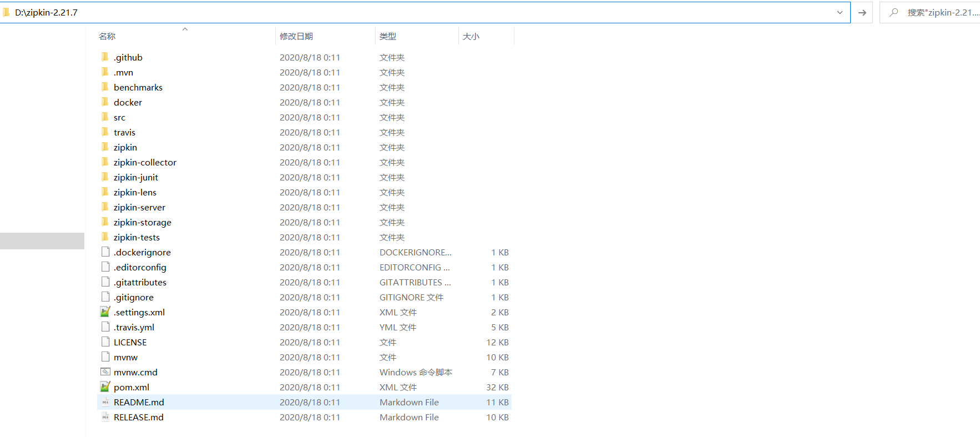
Task: Select the mvnw file icon
Action: pos(105,356)
